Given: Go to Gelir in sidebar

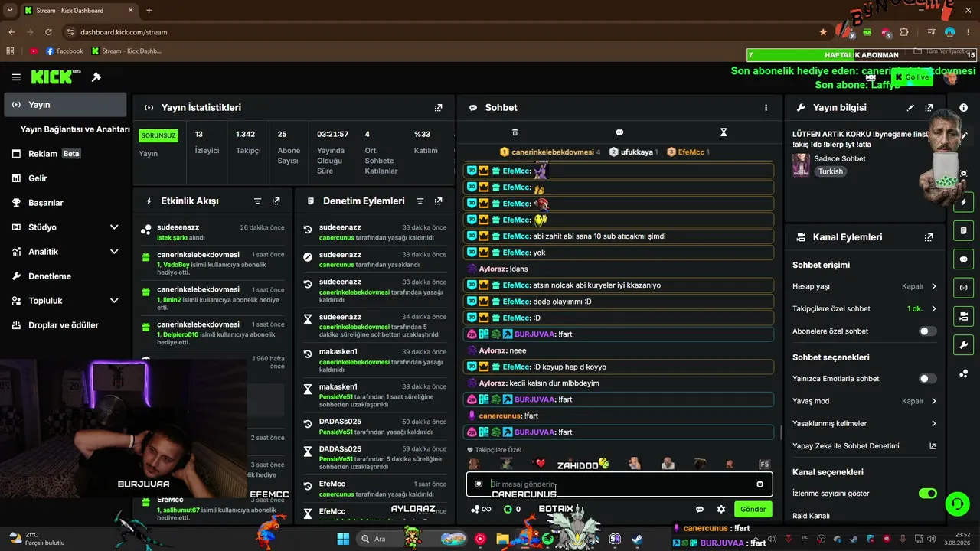Looking at the screenshot, I should click(65, 178).
